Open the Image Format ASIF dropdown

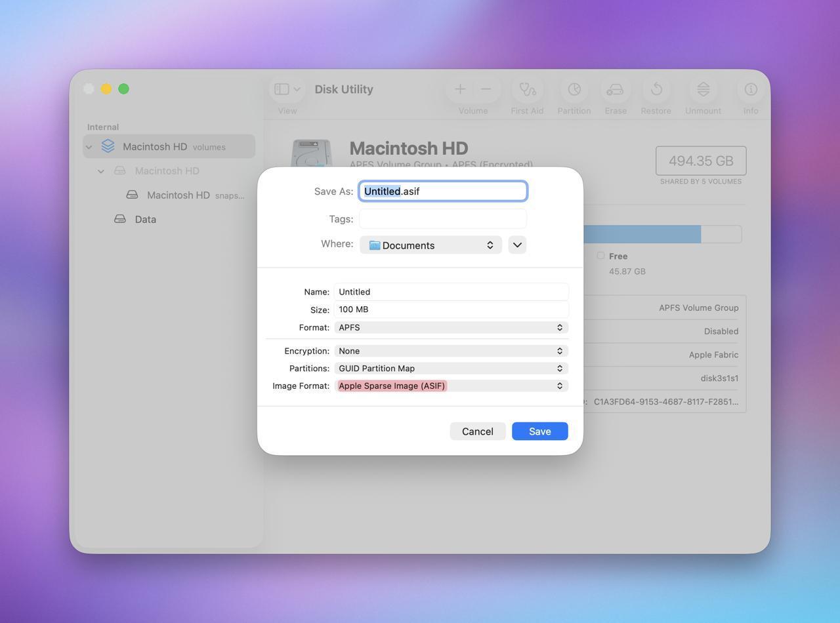[x=451, y=386]
